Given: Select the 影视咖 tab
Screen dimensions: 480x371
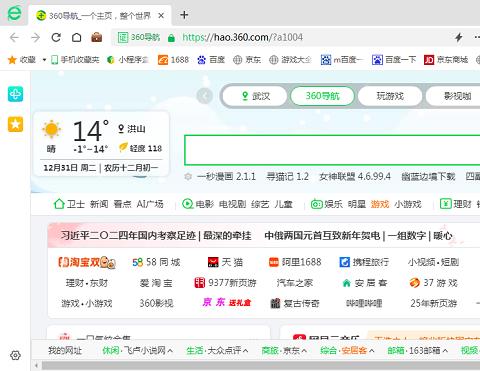Looking at the screenshot, I should (457, 96).
